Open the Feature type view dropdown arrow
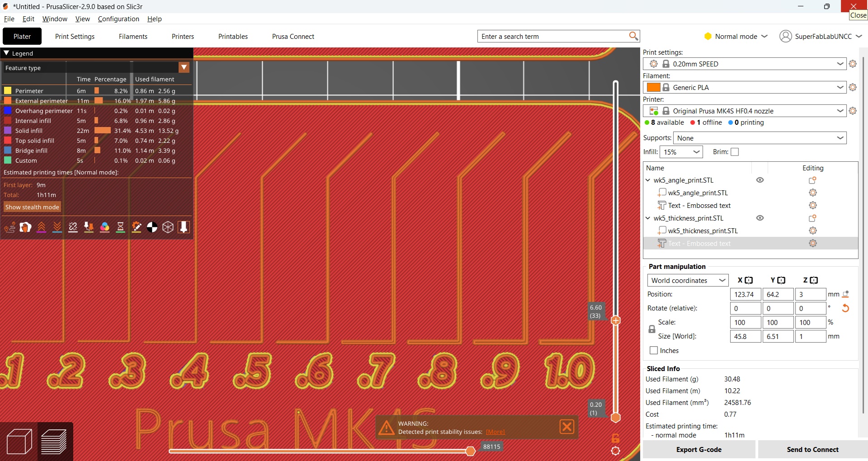Image resolution: width=868 pixels, height=461 pixels. tap(184, 67)
